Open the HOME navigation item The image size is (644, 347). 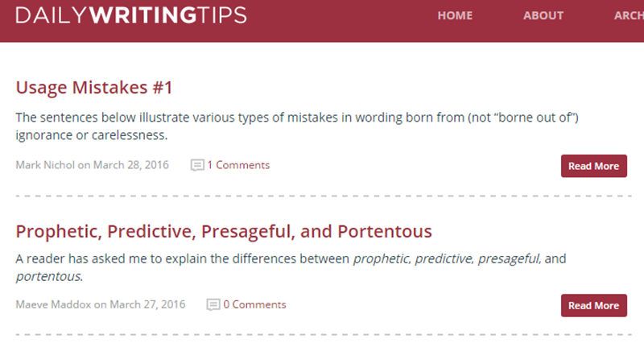click(455, 15)
